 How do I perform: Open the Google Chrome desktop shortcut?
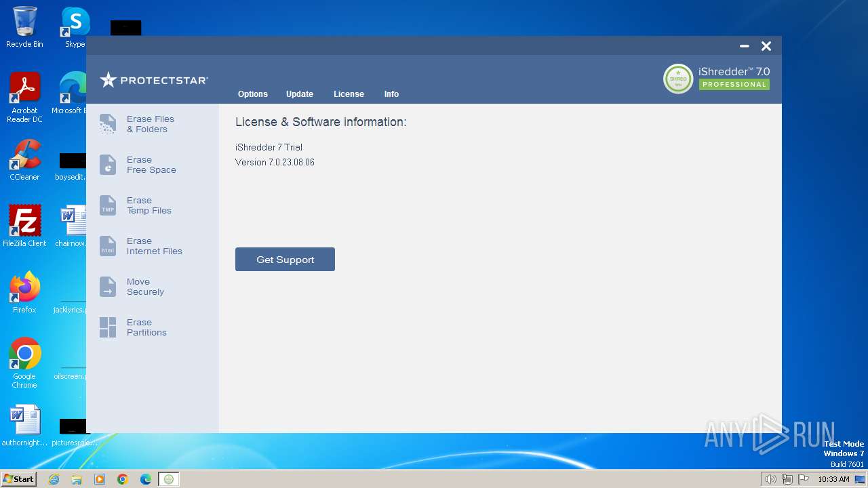(x=24, y=363)
